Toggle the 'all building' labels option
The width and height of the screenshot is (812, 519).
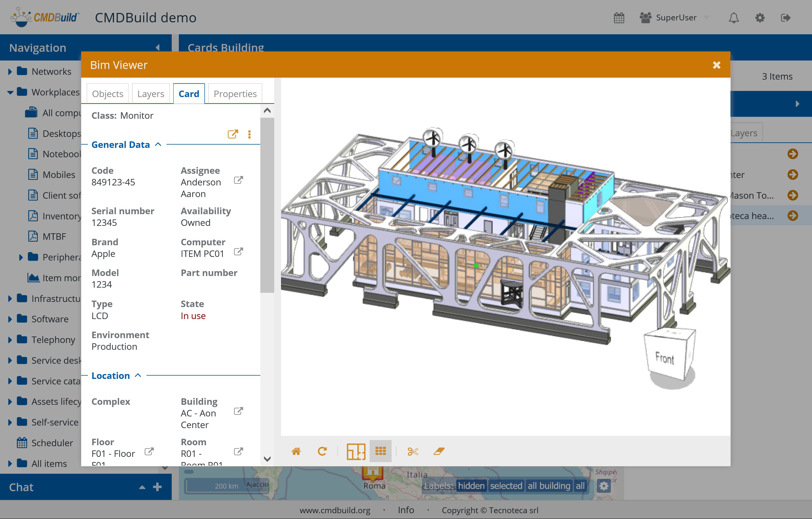point(548,486)
